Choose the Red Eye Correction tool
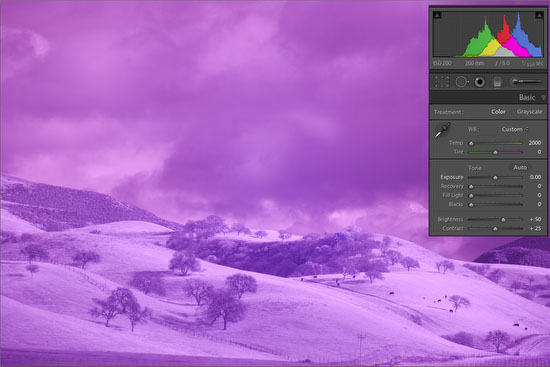550x367 pixels. click(x=480, y=82)
